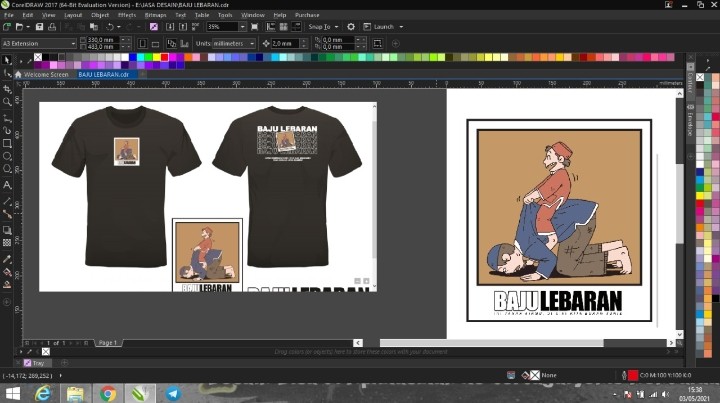Click the Save disk icon
The width and height of the screenshot is (720, 403).
(x=39, y=27)
